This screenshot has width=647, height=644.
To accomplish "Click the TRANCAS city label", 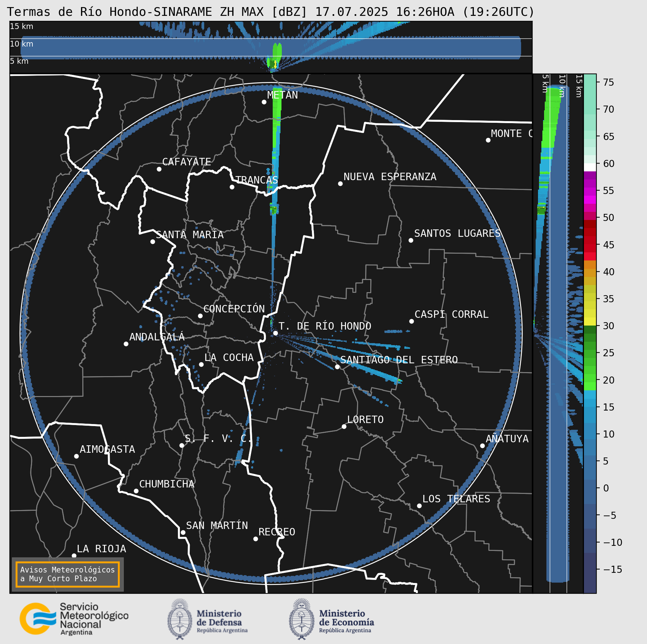I will coord(257,180).
